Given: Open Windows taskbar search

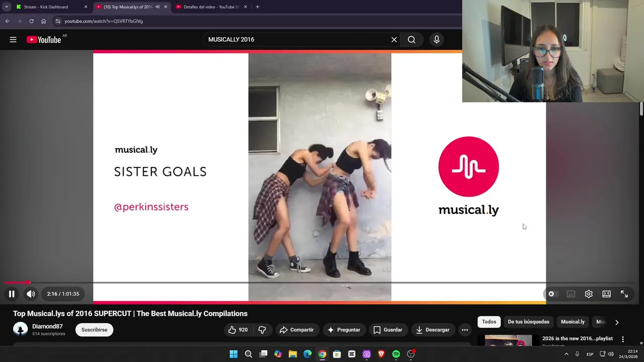Looking at the screenshot, I should point(249,354).
